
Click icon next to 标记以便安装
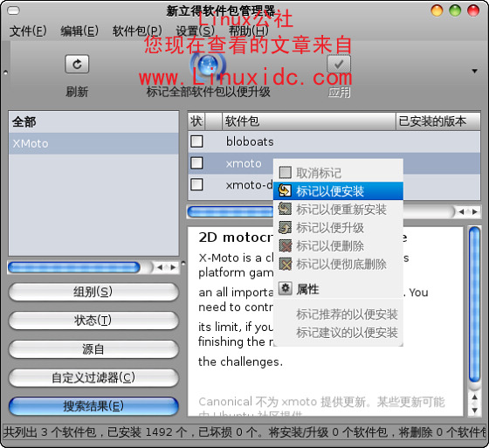click(x=285, y=190)
